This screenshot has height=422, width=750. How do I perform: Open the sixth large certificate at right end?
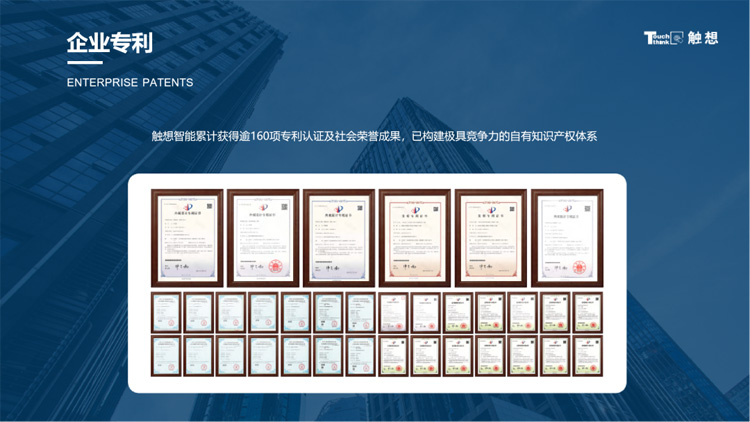tap(567, 237)
